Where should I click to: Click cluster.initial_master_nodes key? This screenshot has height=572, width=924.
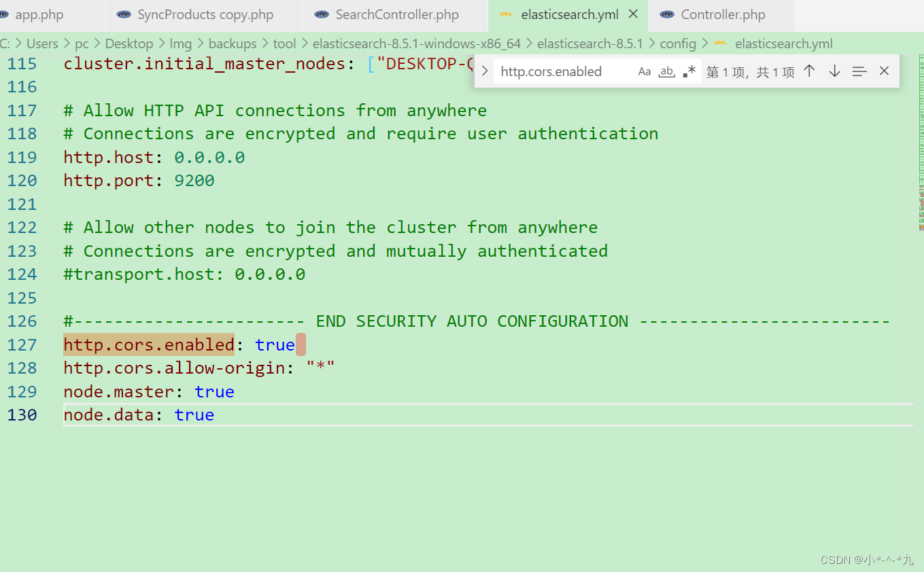click(x=205, y=63)
